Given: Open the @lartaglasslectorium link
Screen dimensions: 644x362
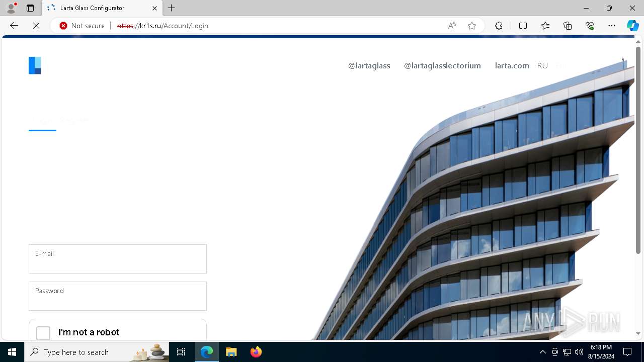Looking at the screenshot, I should [x=442, y=65].
